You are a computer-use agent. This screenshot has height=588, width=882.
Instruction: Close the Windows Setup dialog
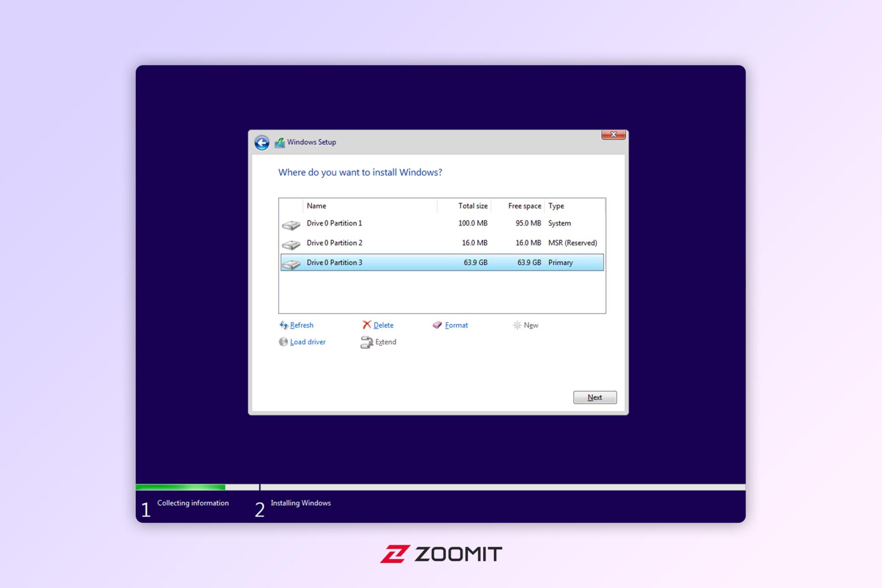(613, 135)
